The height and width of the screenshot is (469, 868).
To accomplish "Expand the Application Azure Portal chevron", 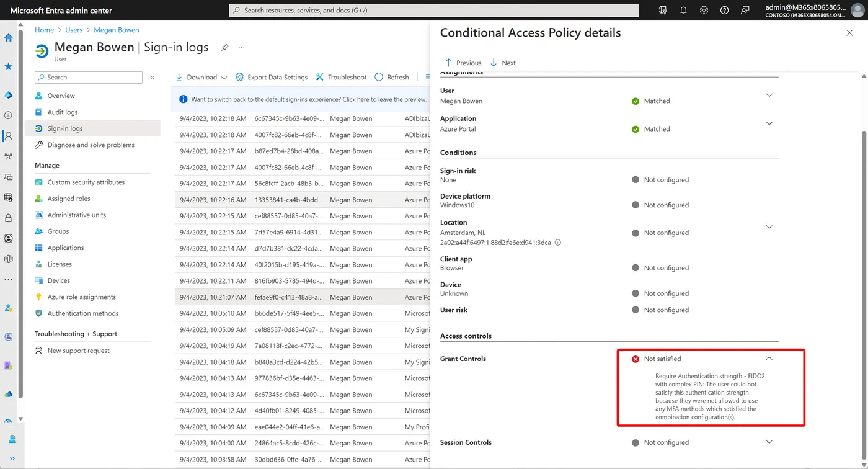I will pos(769,123).
